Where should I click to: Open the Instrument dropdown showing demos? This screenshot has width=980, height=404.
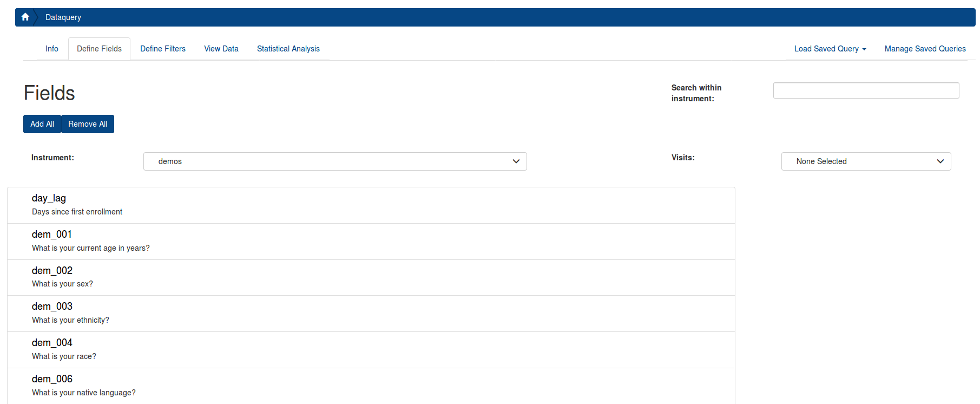[x=335, y=161]
